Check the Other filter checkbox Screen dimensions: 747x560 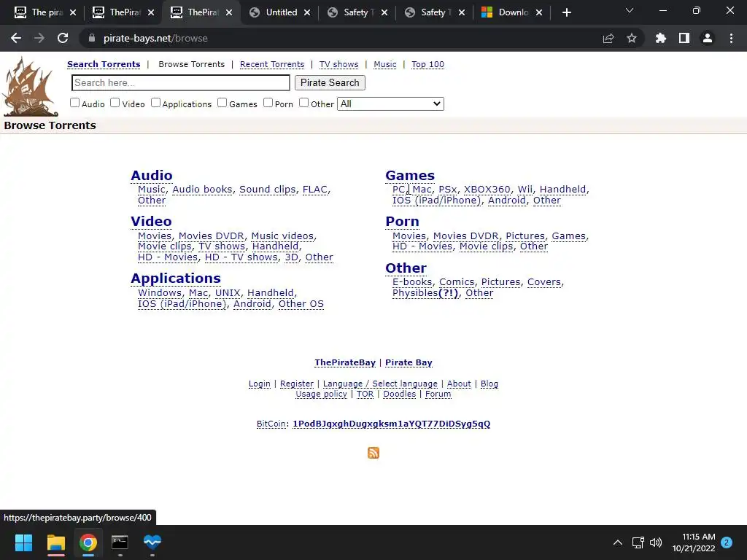(x=304, y=102)
